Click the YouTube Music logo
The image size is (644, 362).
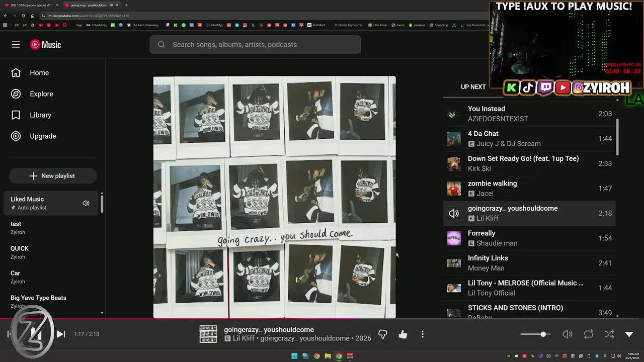45,45
